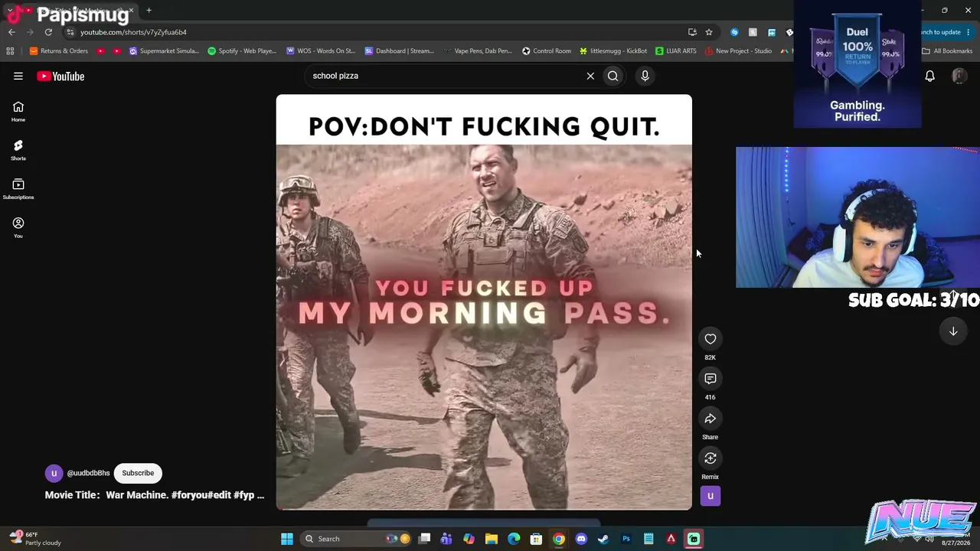Open the 'WOS - Words On St...' bookmark
980x551 pixels.
click(x=321, y=51)
